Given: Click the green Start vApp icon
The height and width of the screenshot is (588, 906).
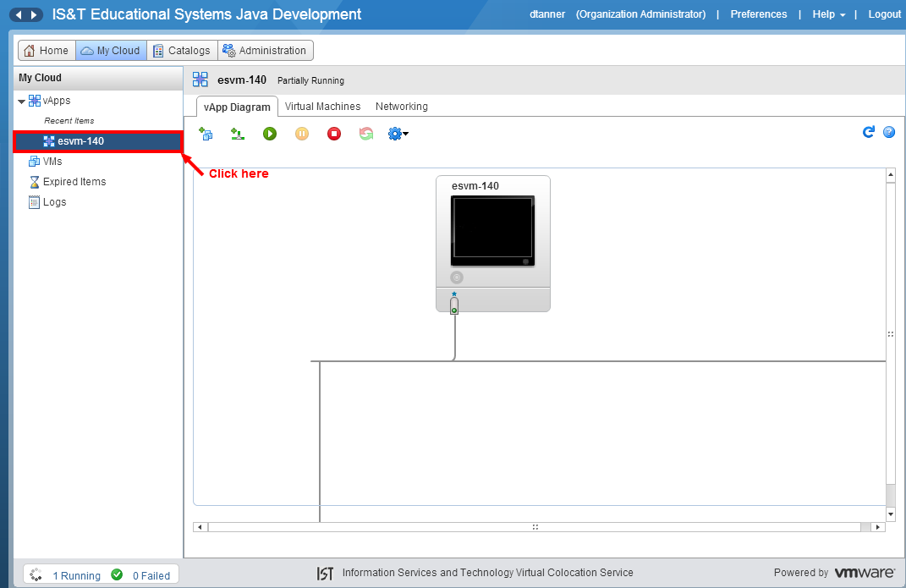Looking at the screenshot, I should tap(270, 134).
